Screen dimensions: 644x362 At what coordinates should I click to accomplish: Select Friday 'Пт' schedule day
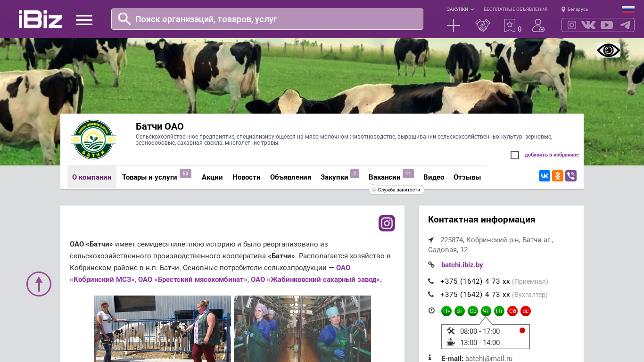499,311
